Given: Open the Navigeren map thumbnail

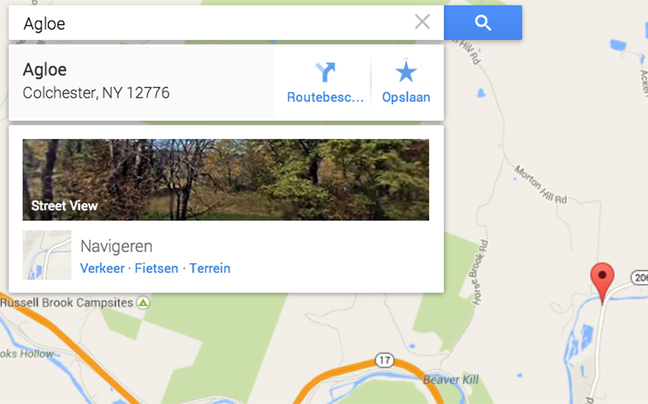Looking at the screenshot, I should pos(47,255).
